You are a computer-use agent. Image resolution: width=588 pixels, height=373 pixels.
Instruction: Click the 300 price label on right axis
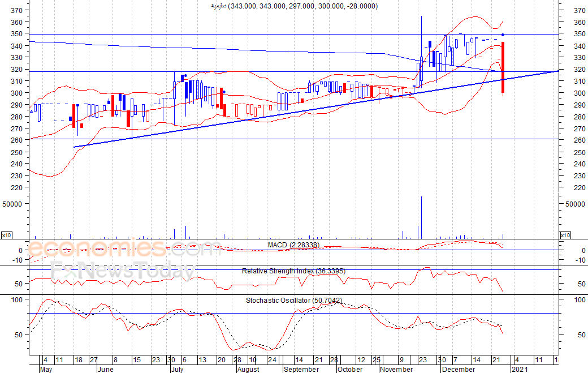[580, 93]
